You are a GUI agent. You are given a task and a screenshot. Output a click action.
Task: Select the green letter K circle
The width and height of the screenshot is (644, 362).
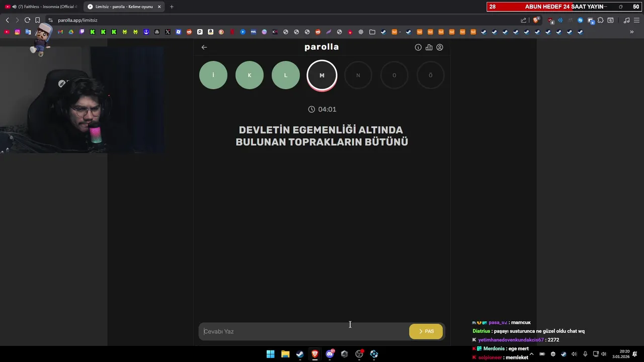pos(250,75)
